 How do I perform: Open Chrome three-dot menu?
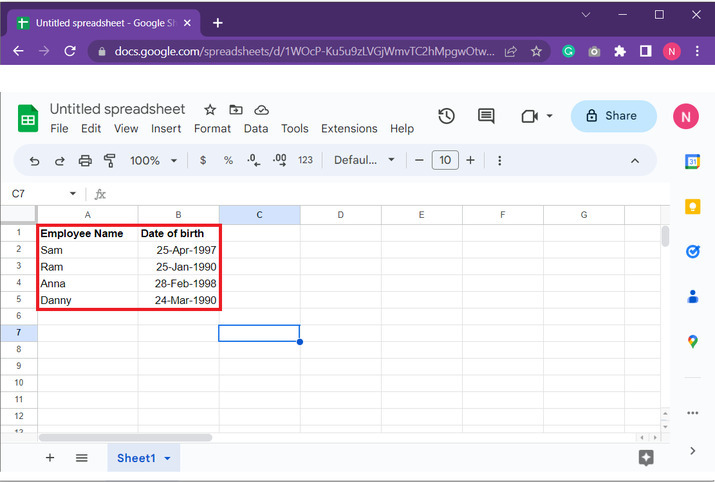[697, 51]
